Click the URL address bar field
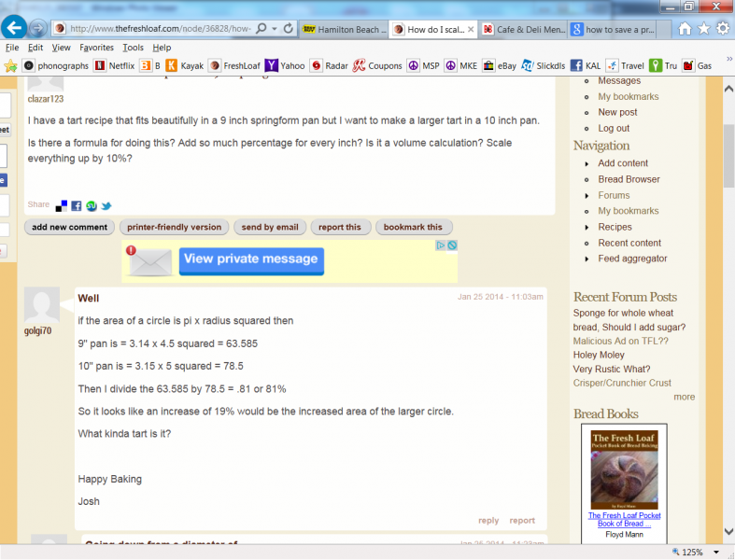This screenshot has height=560, width=735. pyautogui.click(x=159, y=29)
